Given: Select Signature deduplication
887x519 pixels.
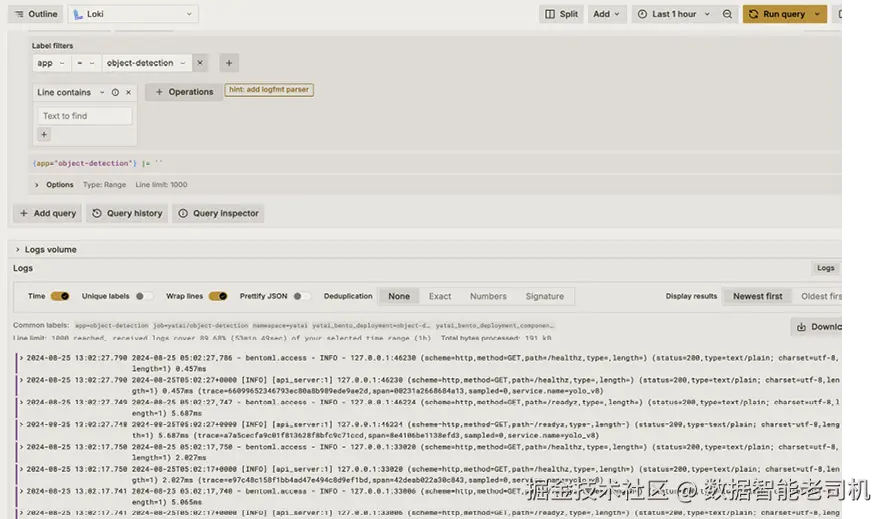Looking at the screenshot, I should [544, 296].
